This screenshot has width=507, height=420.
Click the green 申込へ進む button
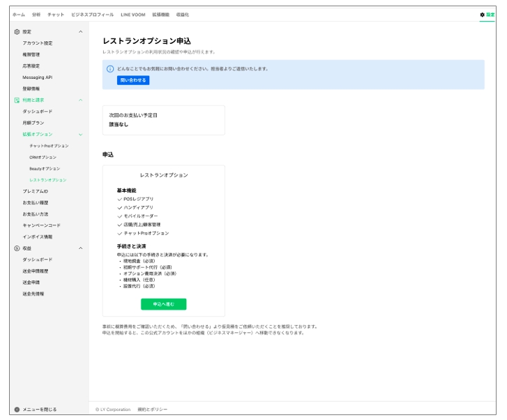pos(164,304)
